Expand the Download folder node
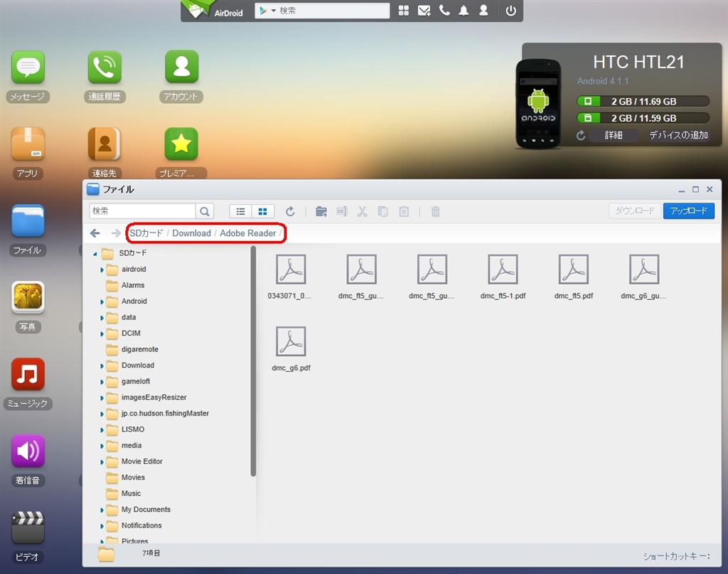 tap(102, 366)
